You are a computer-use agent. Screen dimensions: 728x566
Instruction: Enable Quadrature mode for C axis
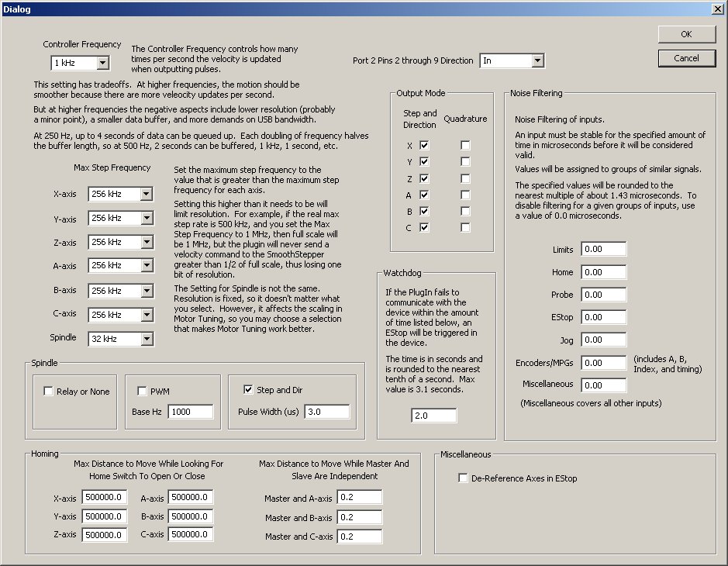coord(465,227)
